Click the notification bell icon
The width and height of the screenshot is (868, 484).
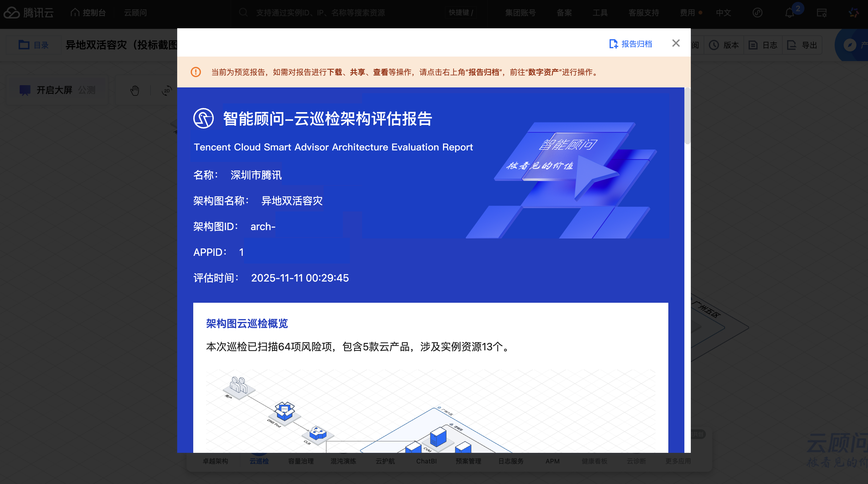[x=789, y=13]
